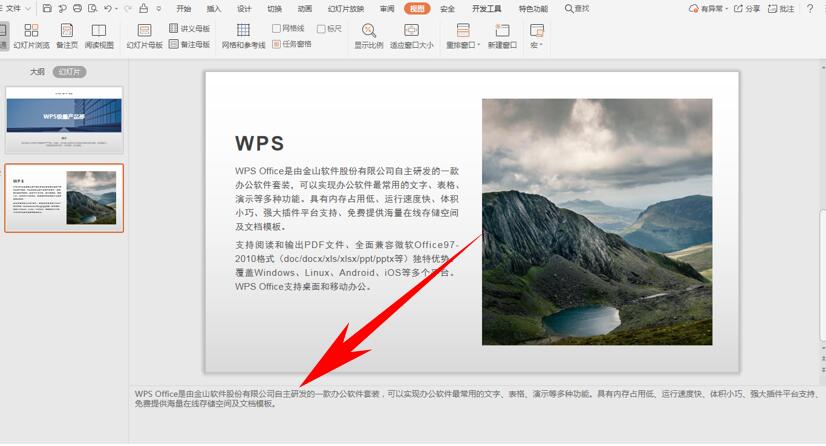Open the 开发工具 developer tools tab

(487, 8)
